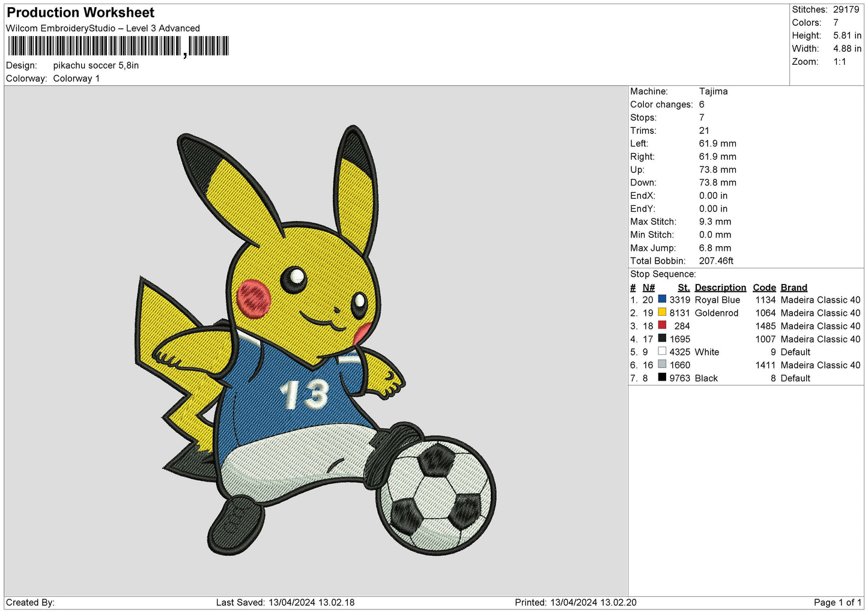The height and width of the screenshot is (613, 868).
Task: Click the 'Stops:' label
Action: click(643, 118)
